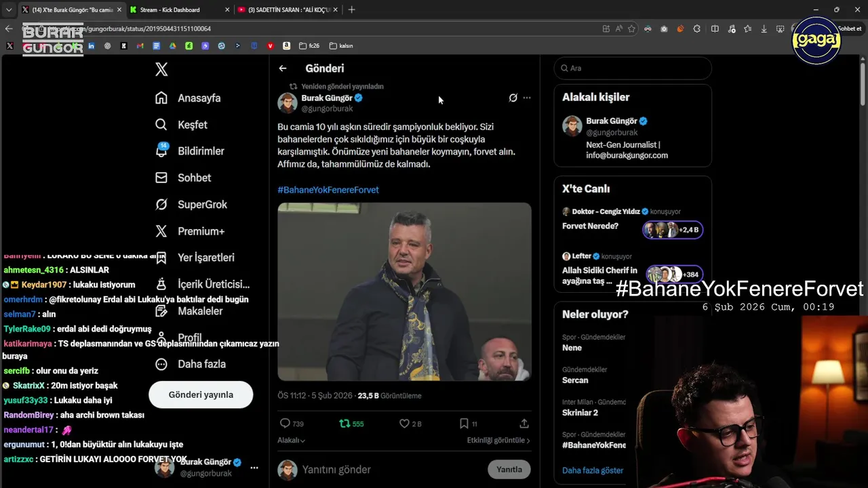Open Premium+ page
Viewport: 868px width, 488px height.
pos(189,231)
